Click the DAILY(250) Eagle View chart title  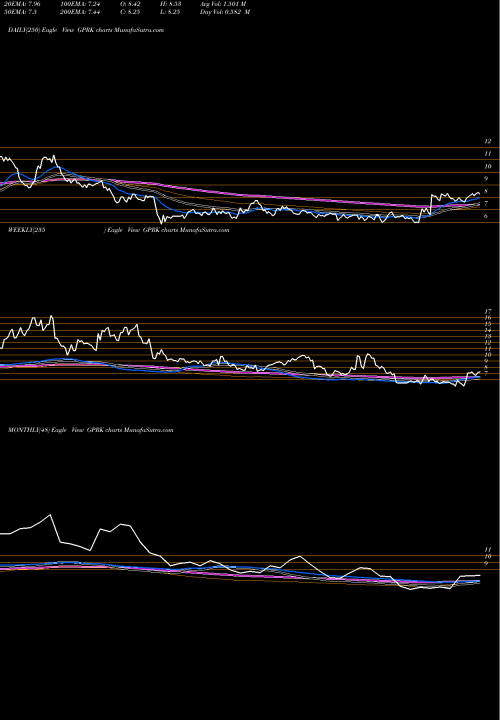86,30
